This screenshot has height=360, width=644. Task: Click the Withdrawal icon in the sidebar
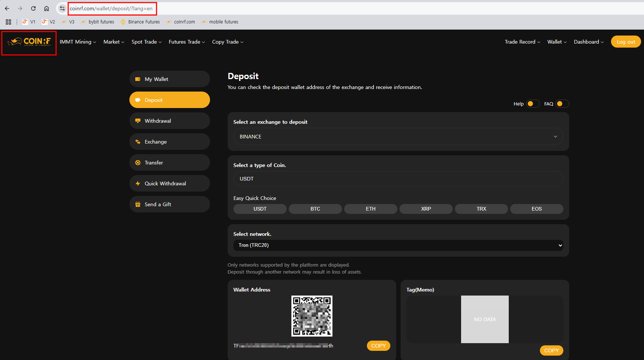tap(138, 120)
